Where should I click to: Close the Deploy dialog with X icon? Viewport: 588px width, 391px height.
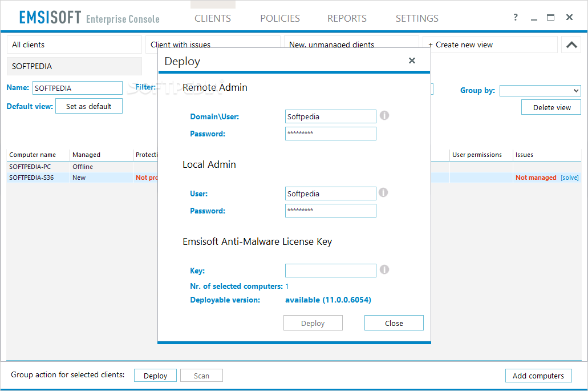(x=412, y=61)
